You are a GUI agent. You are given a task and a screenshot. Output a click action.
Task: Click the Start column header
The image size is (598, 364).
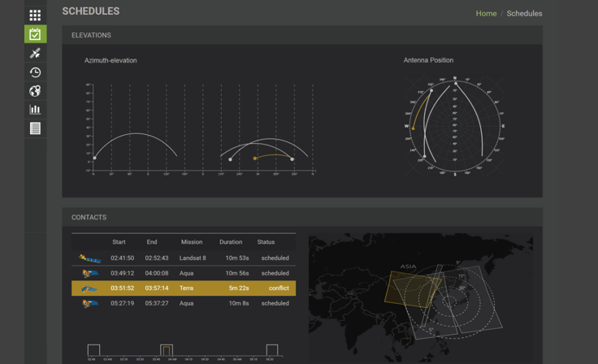119,242
